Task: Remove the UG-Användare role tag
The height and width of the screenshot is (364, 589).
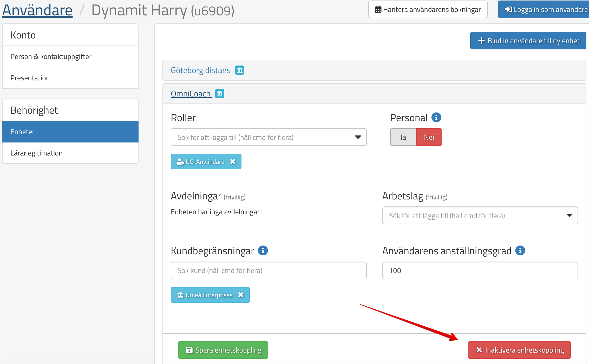Action: (233, 161)
